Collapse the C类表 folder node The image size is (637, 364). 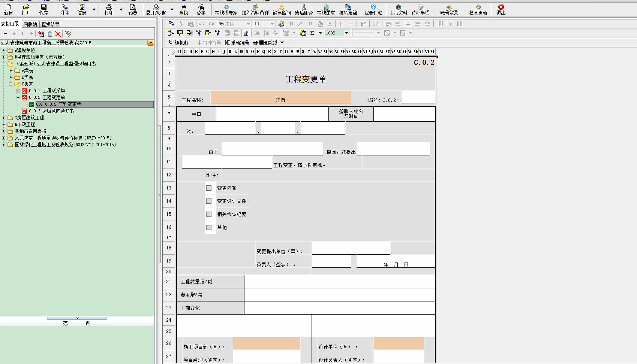pos(10,84)
